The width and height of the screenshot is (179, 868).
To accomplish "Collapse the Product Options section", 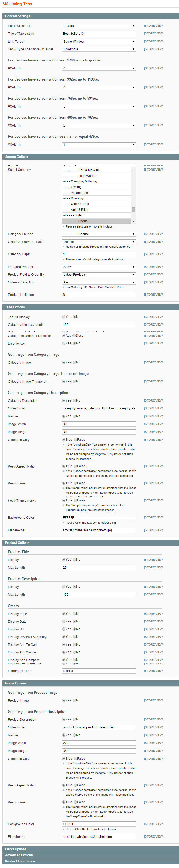I will (x=90, y=543).
